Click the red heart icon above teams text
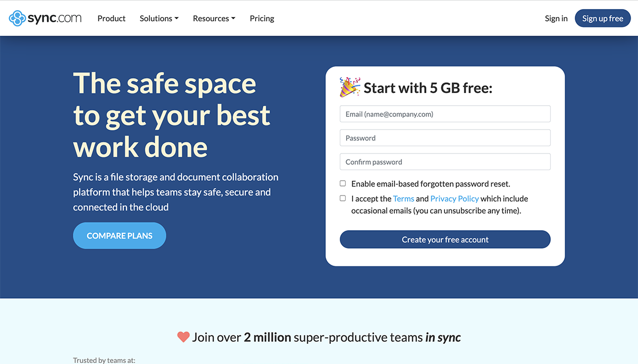This screenshot has width=638, height=364. pyautogui.click(x=183, y=336)
